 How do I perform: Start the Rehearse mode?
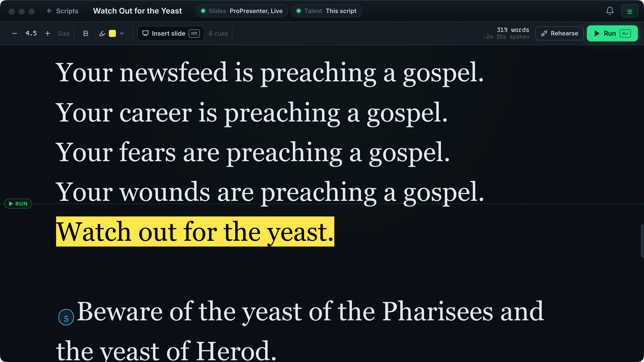(559, 33)
